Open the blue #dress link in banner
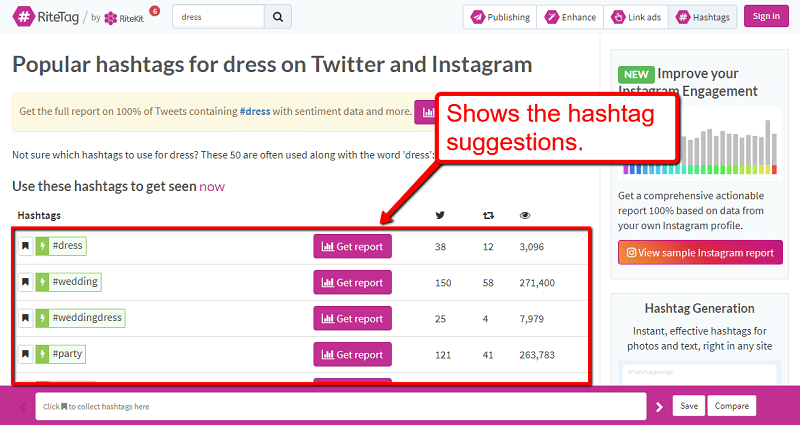This screenshot has width=800, height=425. tap(255, 111)
